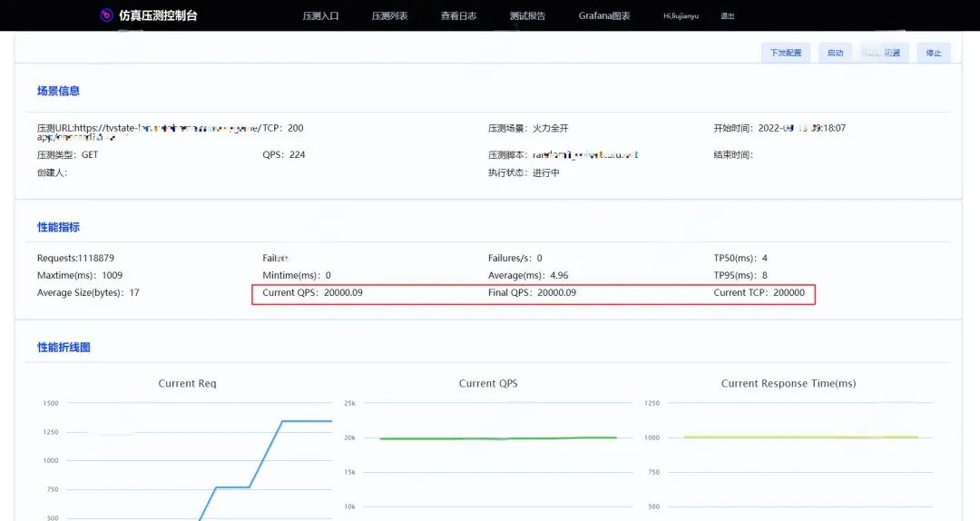Click the purple console logo icon

(x=107, y=15)
